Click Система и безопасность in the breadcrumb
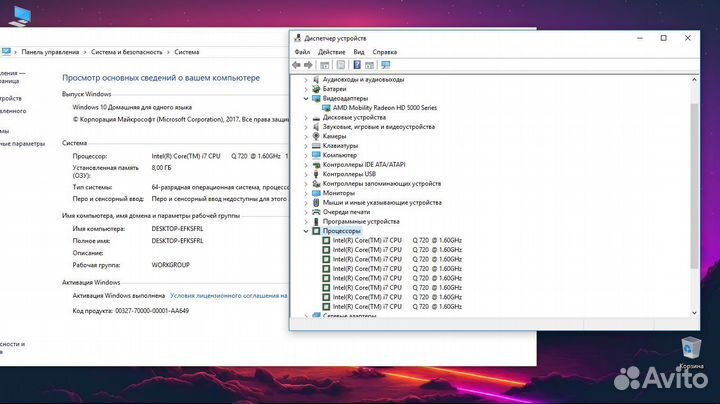 point(126,52)
